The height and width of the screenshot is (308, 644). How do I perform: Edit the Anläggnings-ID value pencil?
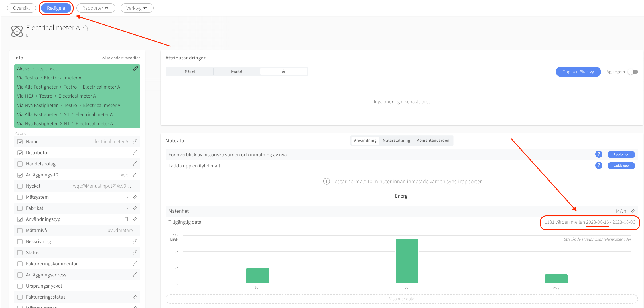point(135,175)
